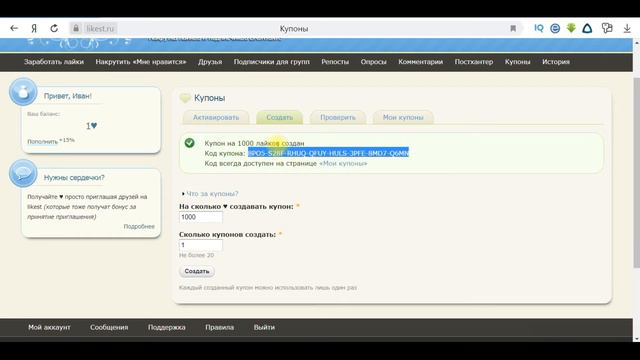
Task: Open the IQ extension icon
Action: coord(539,28)
